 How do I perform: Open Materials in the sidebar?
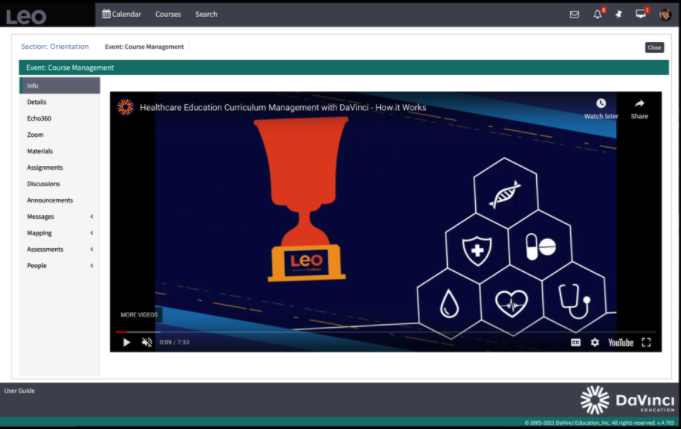click(x=40, y=151)
